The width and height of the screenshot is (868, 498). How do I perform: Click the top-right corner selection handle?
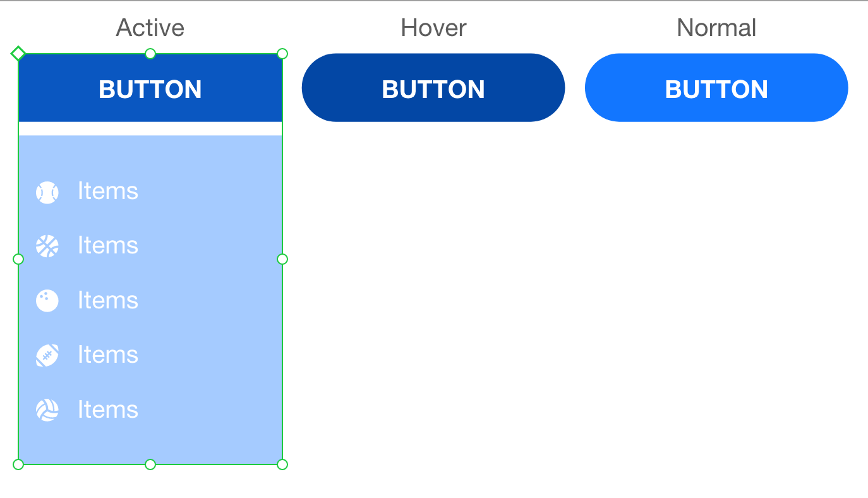[282, 54]
